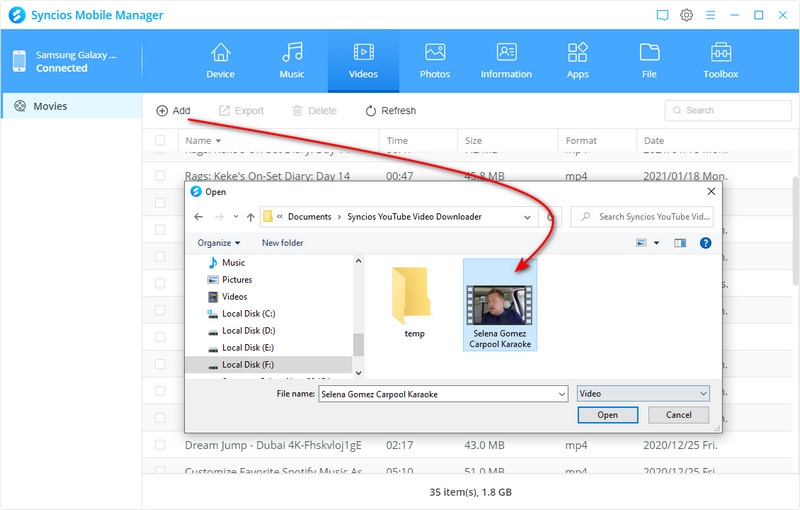Image resolution: width=800 pixels, height=510 pixels.
Task: Go forward in the Open dialog
Action: point(219,217)
